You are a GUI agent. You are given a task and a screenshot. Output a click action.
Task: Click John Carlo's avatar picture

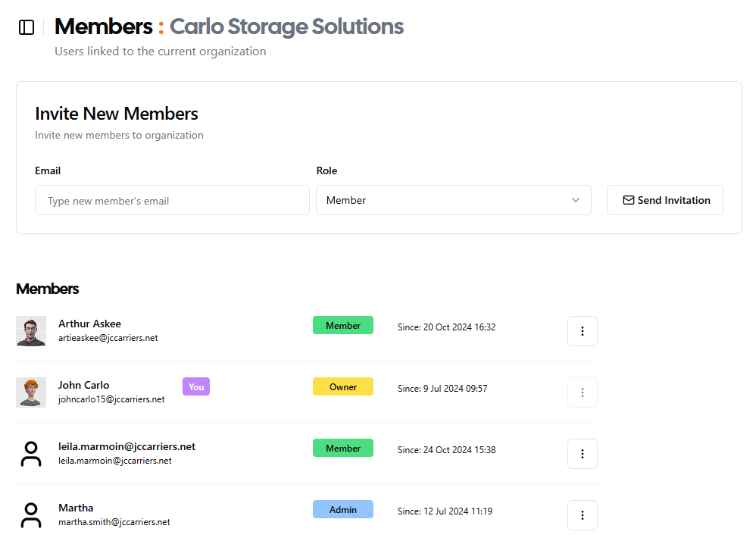coord(31,392)
